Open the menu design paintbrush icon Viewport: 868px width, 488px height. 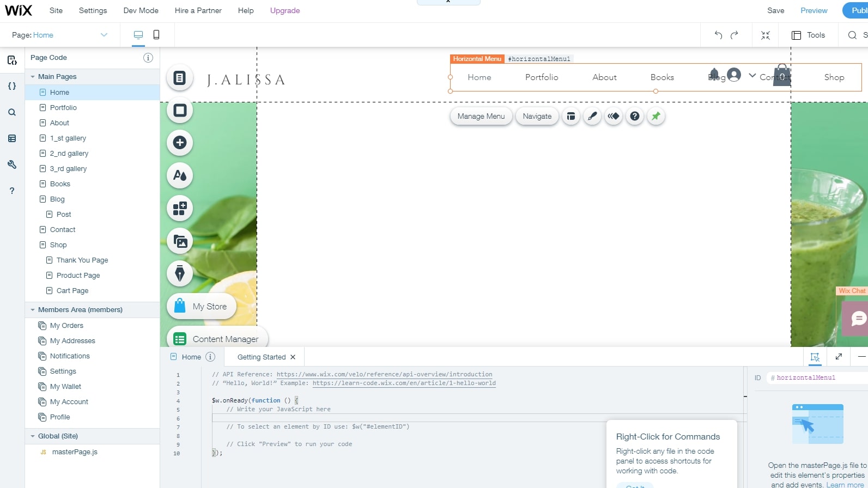(592, 116)
